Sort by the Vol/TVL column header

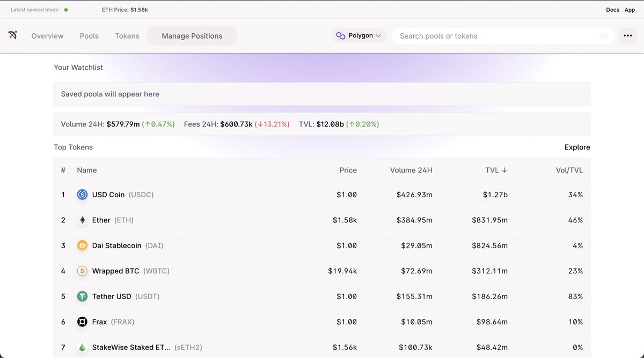(x=569, y=170)
